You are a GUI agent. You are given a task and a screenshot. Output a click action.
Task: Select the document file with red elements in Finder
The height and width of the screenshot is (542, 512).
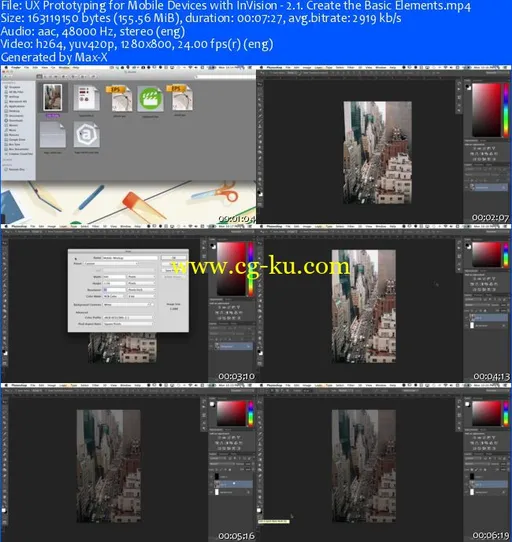tap(86, 99)
